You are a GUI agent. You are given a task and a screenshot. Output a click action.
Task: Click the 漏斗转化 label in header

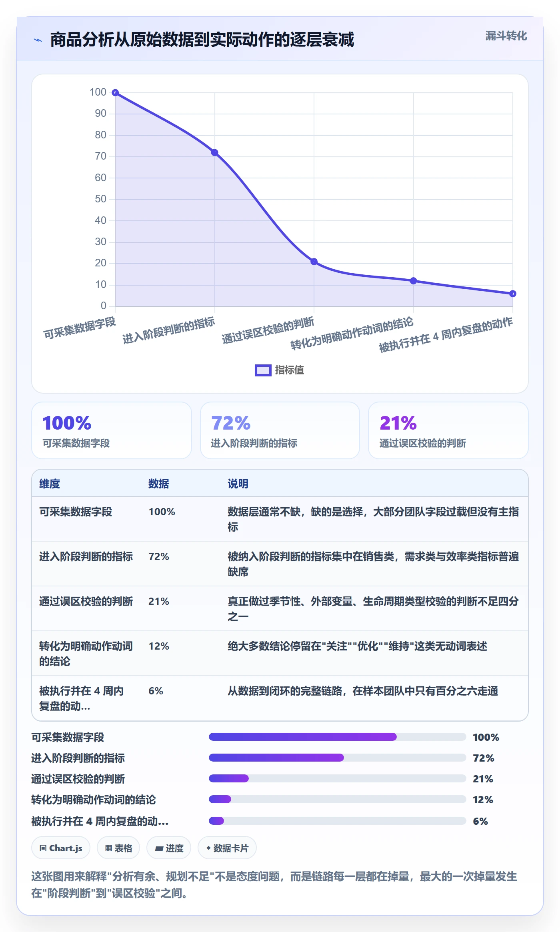click(506, 36)
